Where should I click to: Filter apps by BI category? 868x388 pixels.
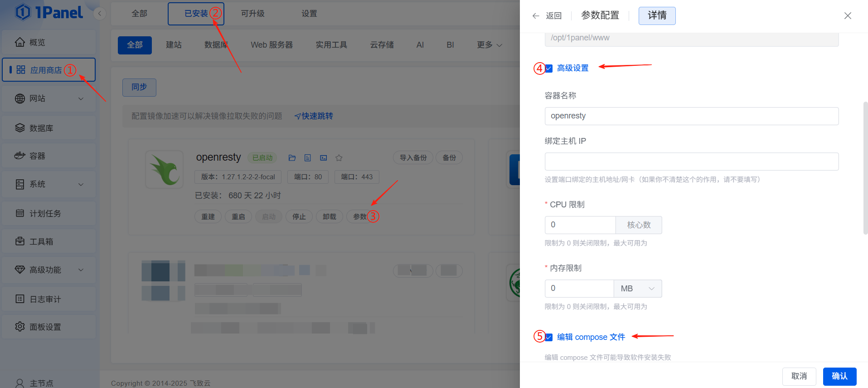pyautogui.click(x=450, y=45)
